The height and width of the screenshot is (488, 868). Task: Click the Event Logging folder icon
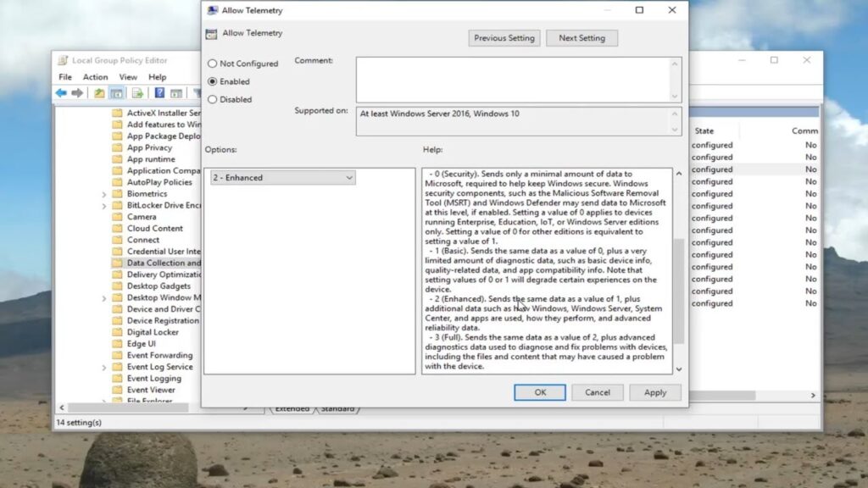tap(117, 379)
